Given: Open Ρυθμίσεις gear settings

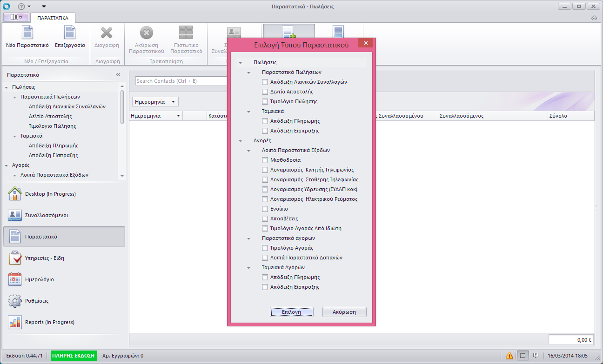Looking at the screenshot, I should point(15,301).
